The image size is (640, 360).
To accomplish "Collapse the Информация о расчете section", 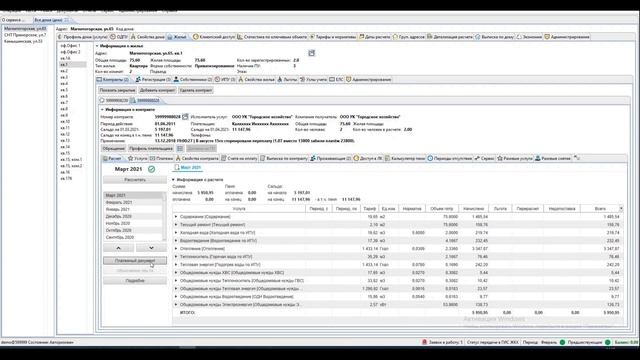I will [x=173, y=180].
